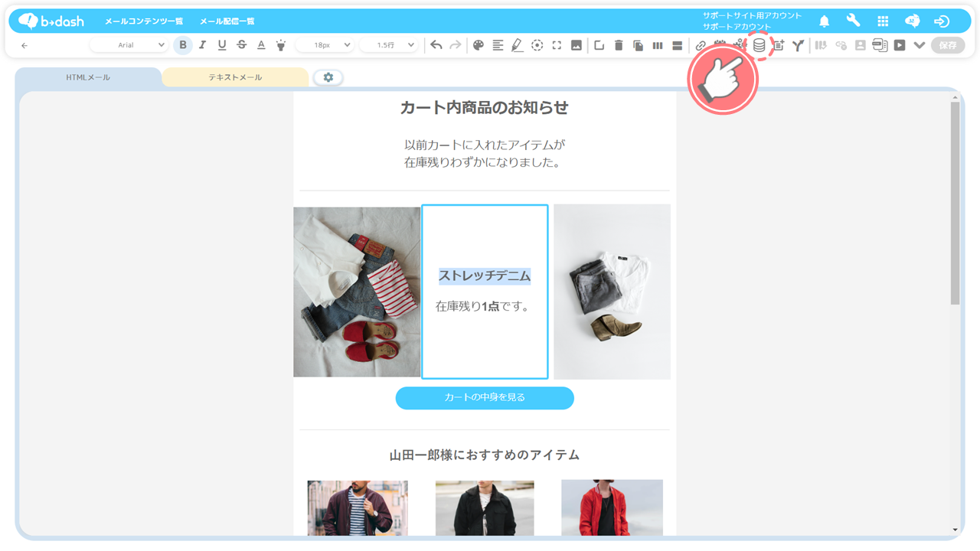Open the Arial font family dropdown

pos(129,45)
